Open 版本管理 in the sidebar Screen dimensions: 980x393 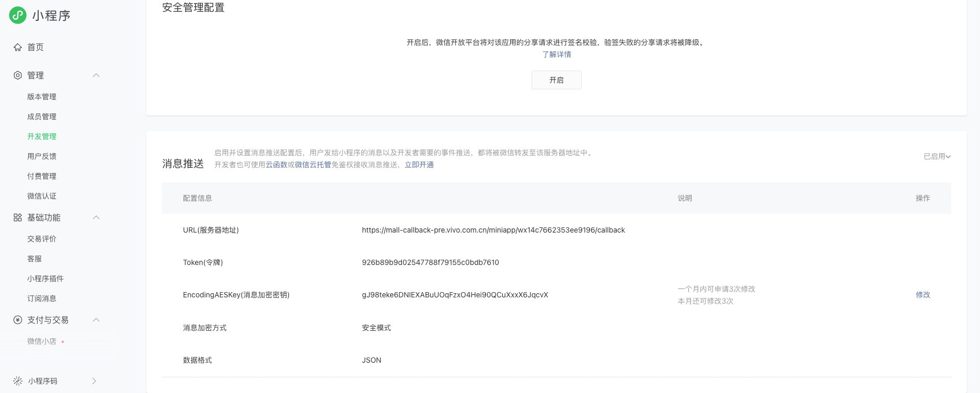pyautogui.click(x=42, y=97)
